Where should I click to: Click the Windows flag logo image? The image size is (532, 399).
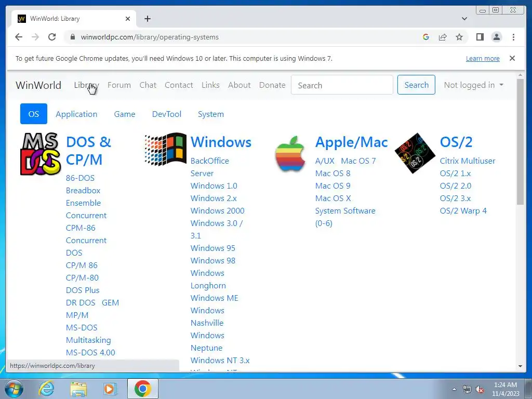165,149
